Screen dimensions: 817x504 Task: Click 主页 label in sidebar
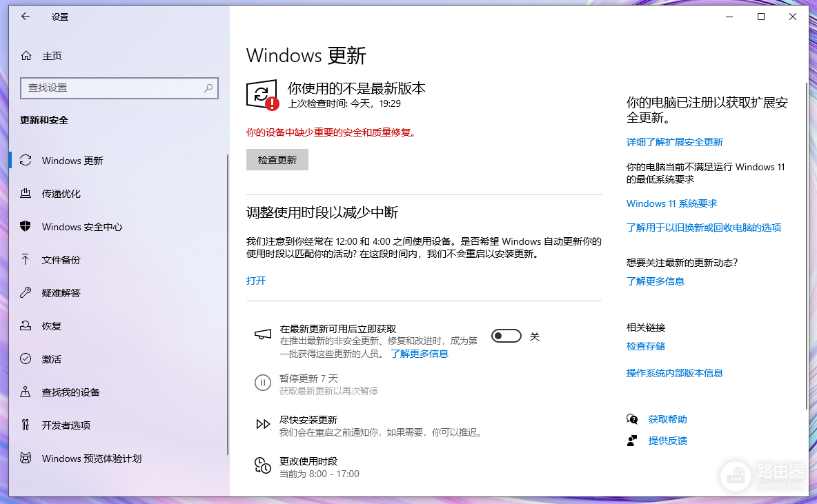coord(52,56)
